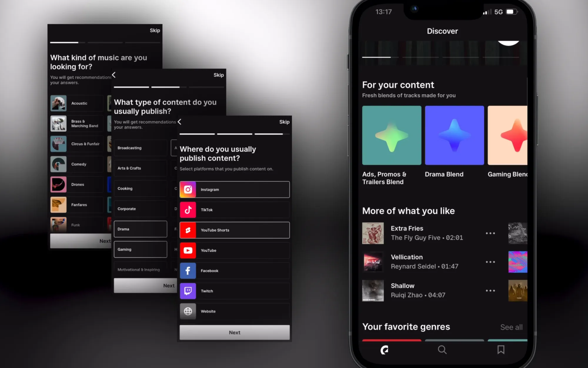This screenshot has width=588, height=368.
Task: Select Instagram platform icon
Action: click(188, 189)
